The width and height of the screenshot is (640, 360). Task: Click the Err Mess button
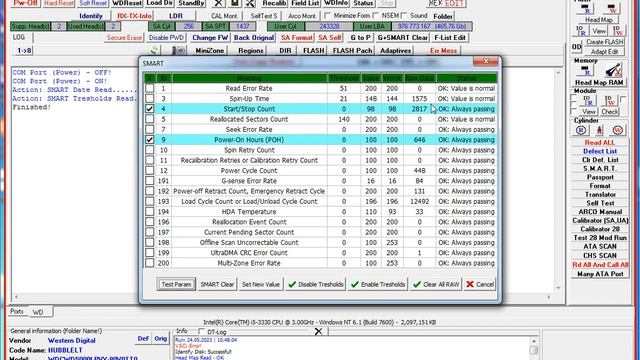pos(443,51)
